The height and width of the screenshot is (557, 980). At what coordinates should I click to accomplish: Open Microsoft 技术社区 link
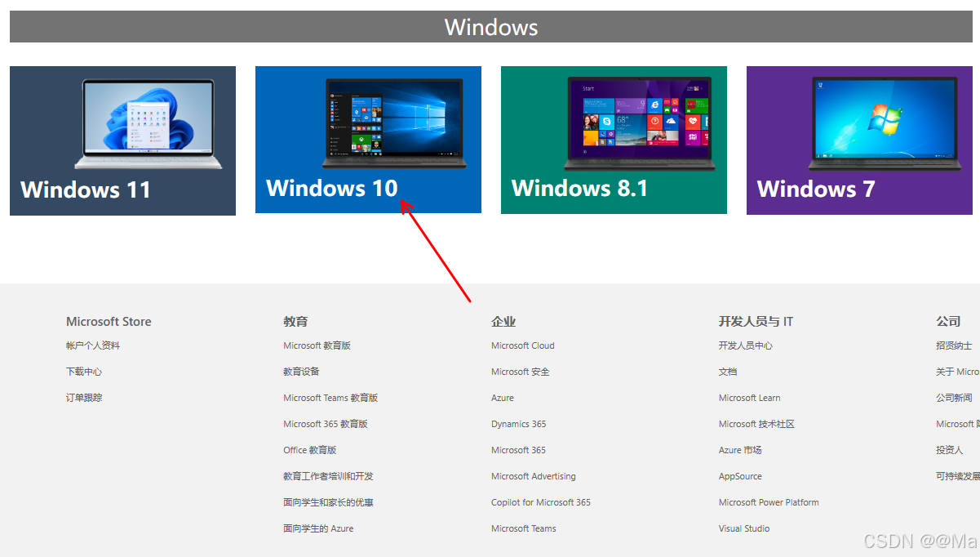point(756,424)
